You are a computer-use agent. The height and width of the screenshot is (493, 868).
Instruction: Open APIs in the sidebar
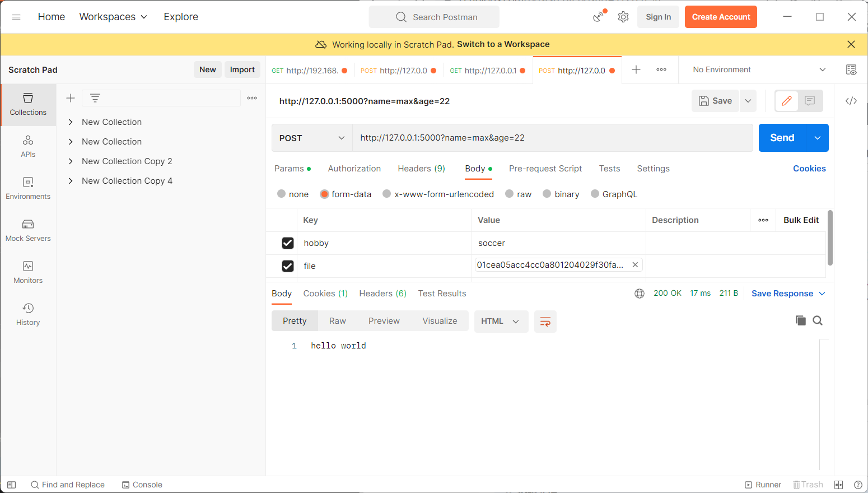28,146
